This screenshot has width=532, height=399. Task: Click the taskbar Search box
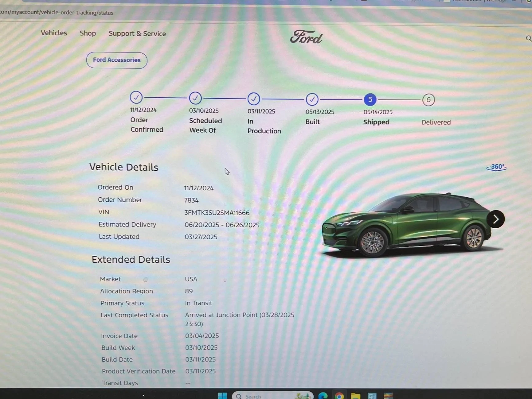pos(273,396)
